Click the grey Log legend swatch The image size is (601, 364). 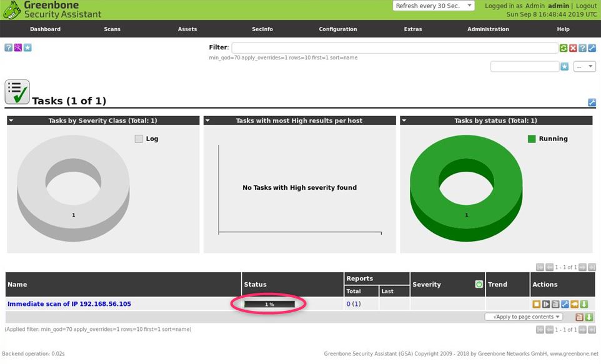(139, 139)
